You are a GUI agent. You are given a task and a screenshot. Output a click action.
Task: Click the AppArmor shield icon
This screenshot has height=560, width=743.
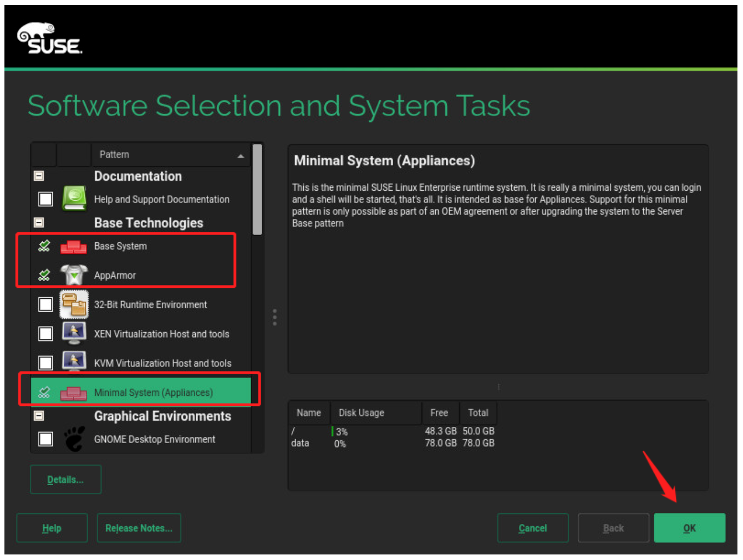point(74,275)
